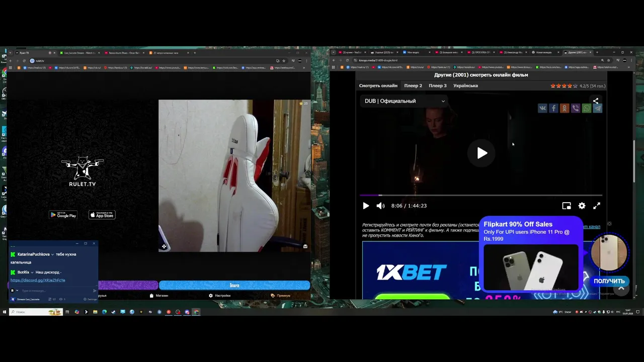Viewport: 644px width, 362px height.
Task: Switch to the Українська tab
Action: 465,85
